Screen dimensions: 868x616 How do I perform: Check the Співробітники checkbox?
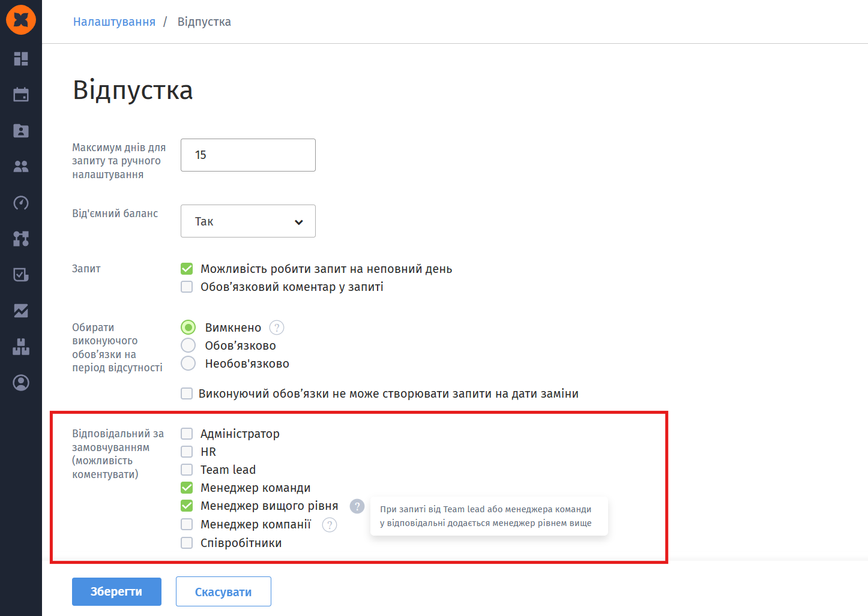click(x=187, y=543)
